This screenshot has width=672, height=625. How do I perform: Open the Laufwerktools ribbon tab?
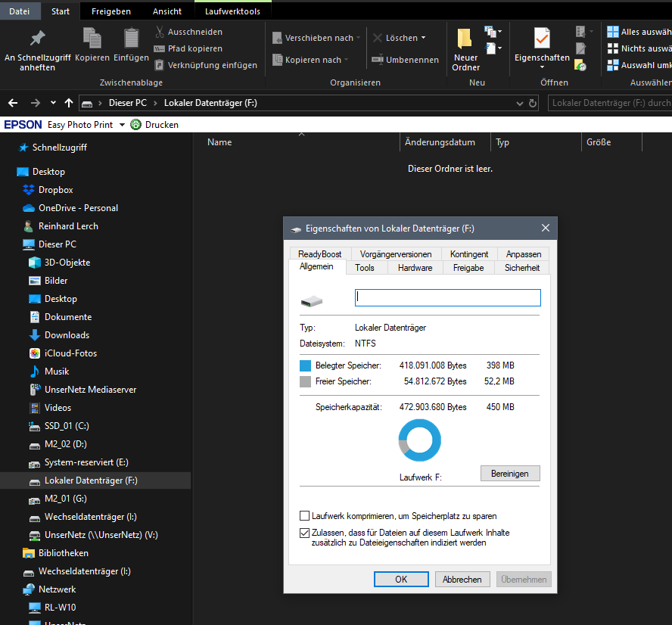233,11
